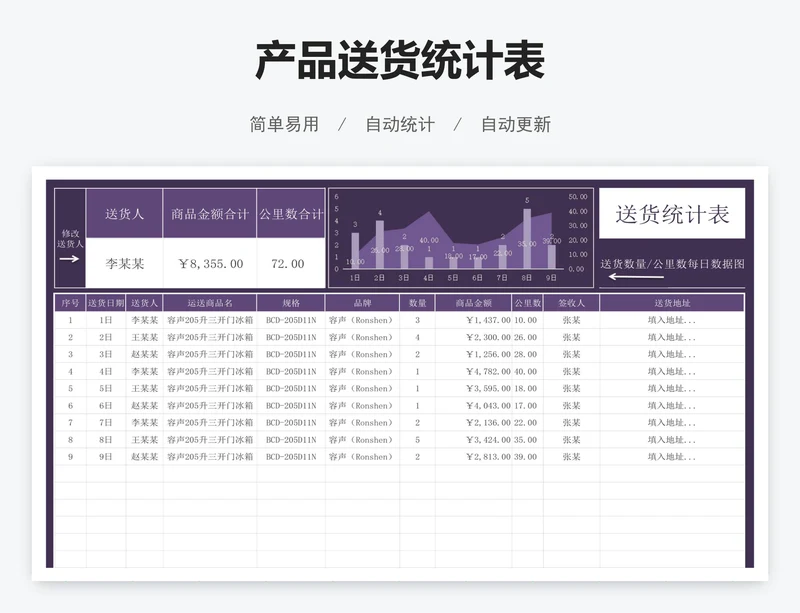Click the ¥2,300.00 amount cell

click(x=473, y=337)
